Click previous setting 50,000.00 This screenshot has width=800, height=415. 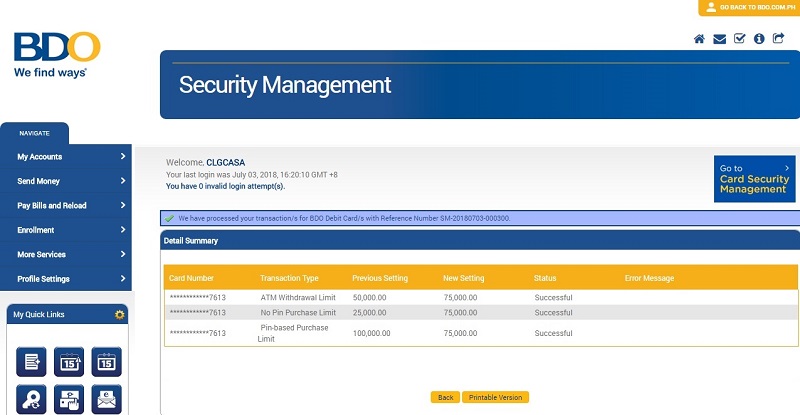pos(369,298)
